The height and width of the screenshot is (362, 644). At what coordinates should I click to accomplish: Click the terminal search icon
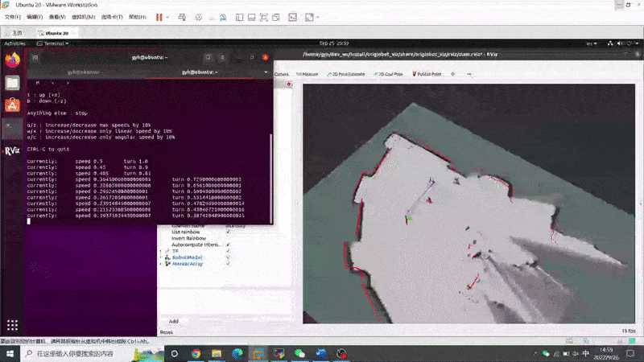point(208,57)
